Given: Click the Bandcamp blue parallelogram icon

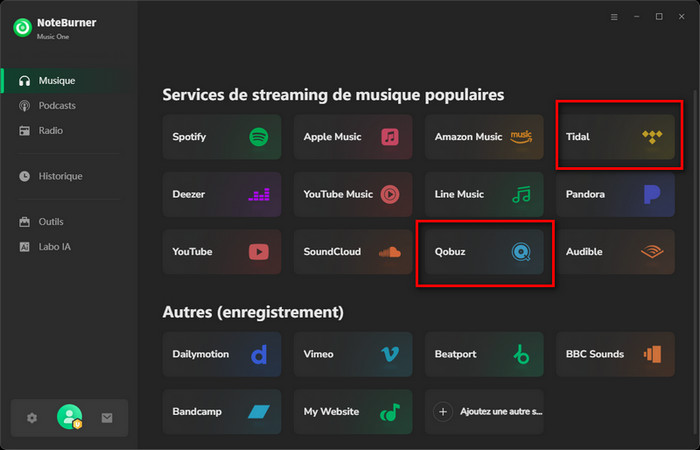Looking at the screenshot, I should pyautogui.click(x=258, y=412).
